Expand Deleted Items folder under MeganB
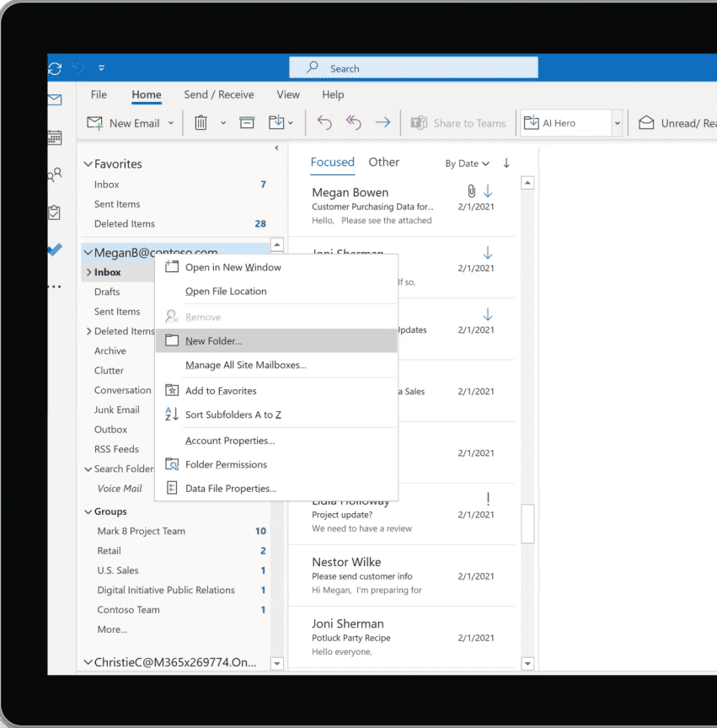Image resolution: width=717 pixels, height=728 pixels. point(88,331)
